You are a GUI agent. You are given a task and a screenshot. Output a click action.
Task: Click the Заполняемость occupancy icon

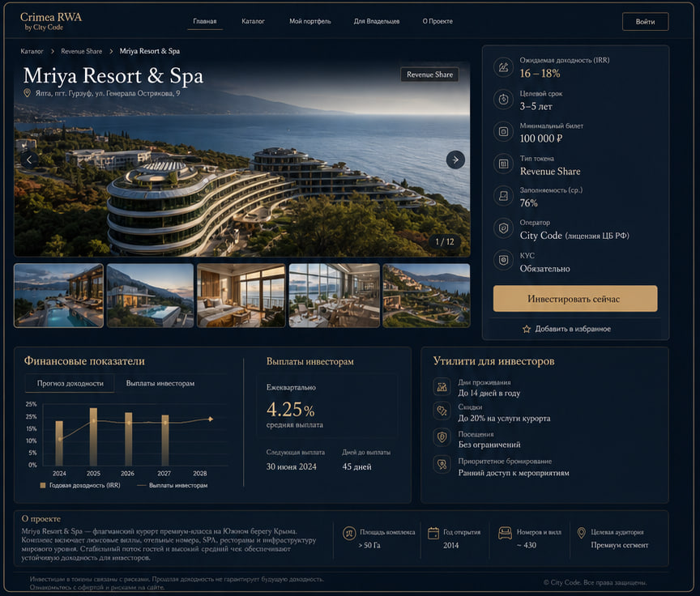503,196
